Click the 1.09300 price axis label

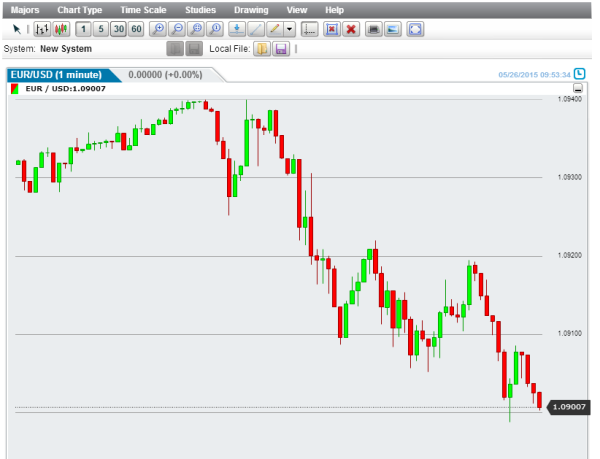coord(570,177)
